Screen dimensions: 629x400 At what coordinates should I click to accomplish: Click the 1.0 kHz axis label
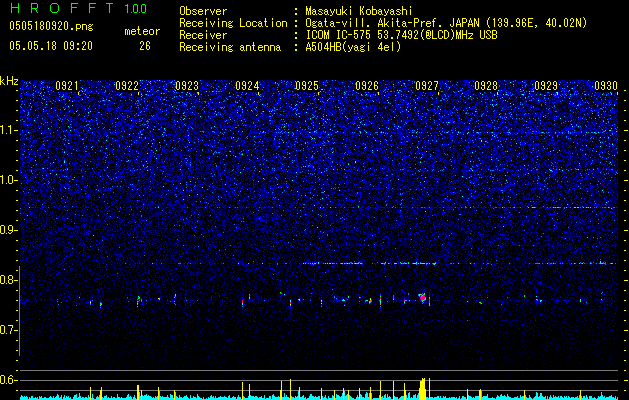coord(9,180)
